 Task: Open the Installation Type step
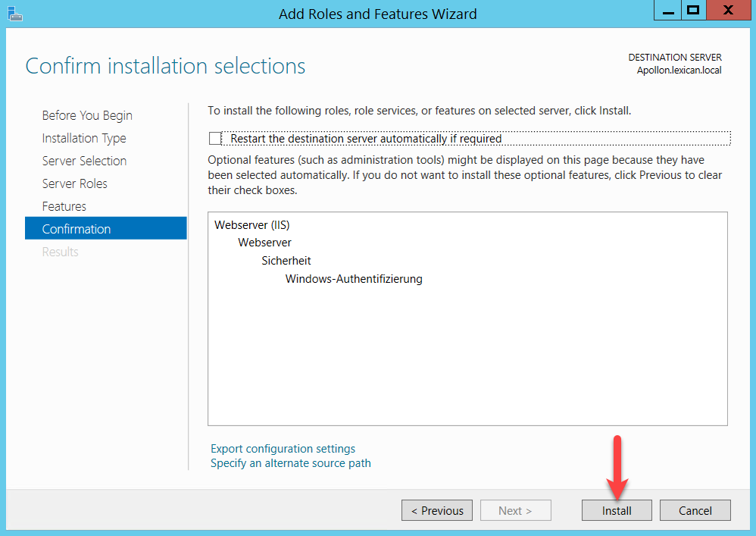pyautogui.click(x=84, y=138)
